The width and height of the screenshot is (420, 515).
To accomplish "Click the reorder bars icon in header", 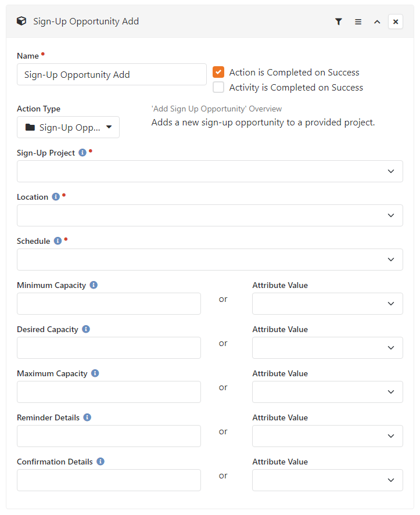I will coord(358,21).
